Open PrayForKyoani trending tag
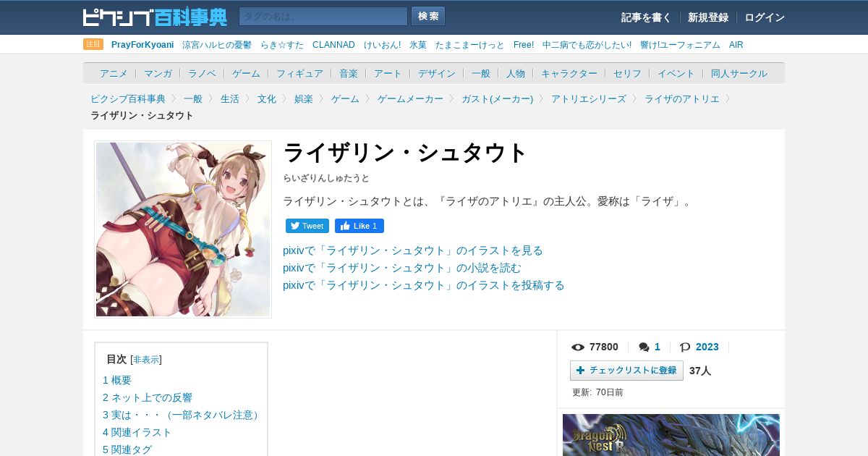The height and width of the screenshot is (456, 868). coord(142,45)
